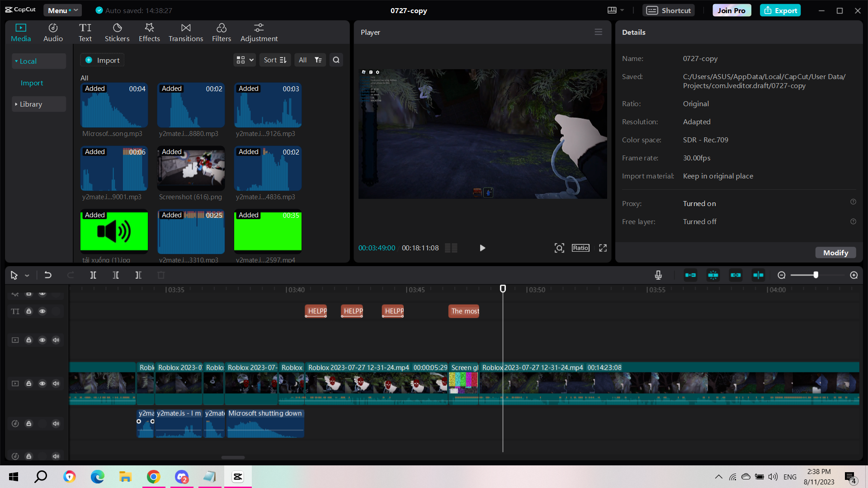Show hidden system tray icons
The width and height of the screenshot is (868, 488).
[718, 477]
